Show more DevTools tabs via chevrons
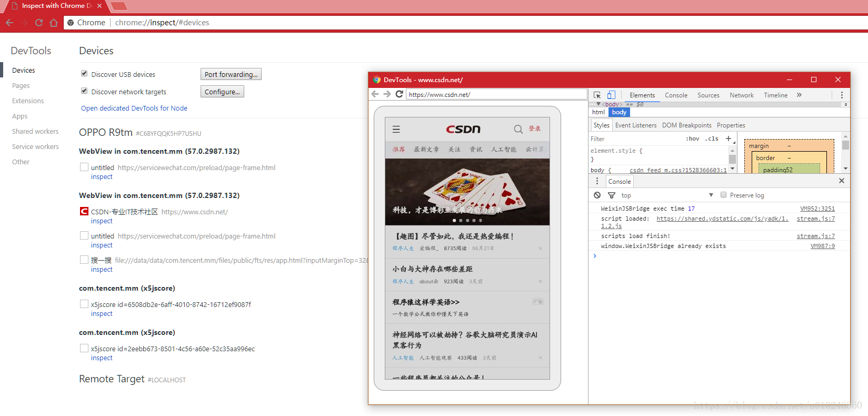The height and width of the screenshot is (416, 868). pos(799,95)
